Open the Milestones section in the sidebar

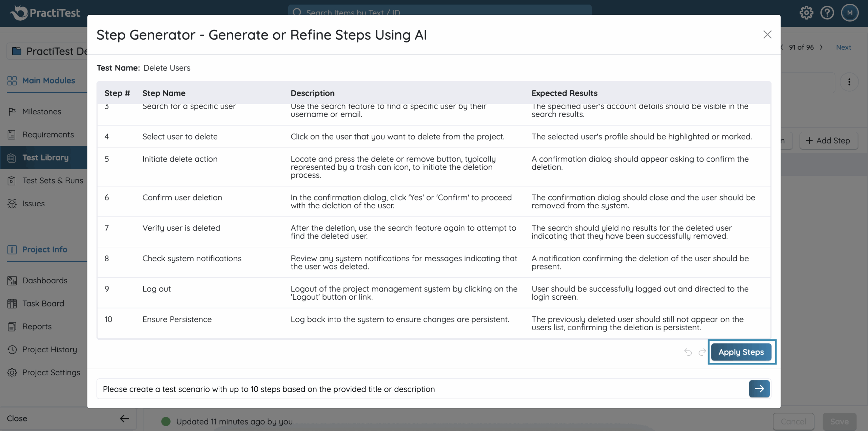tap(42, 111)
